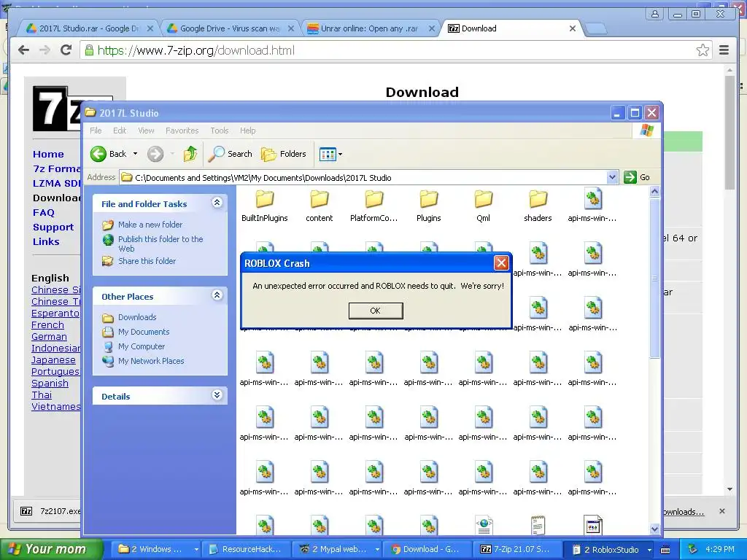Collapse the File and Folder Tasks panel
The image size is (747, 560).
[x=217, y=203]
